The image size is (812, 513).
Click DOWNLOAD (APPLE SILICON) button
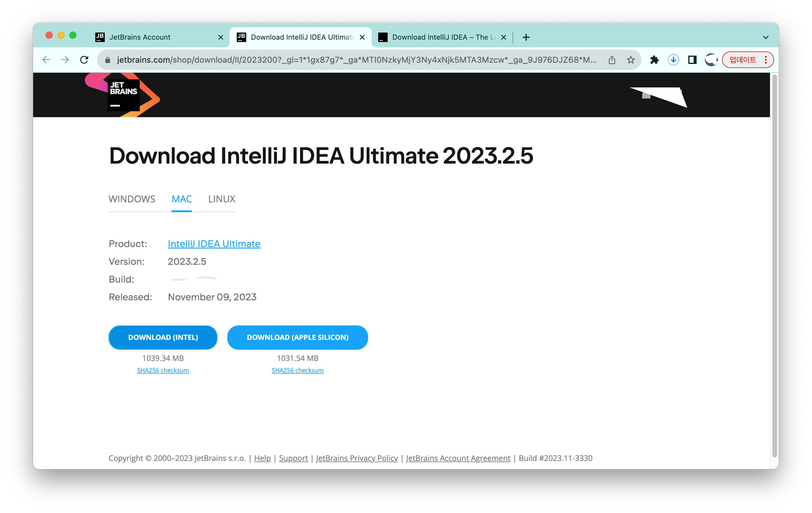[297, 337]
